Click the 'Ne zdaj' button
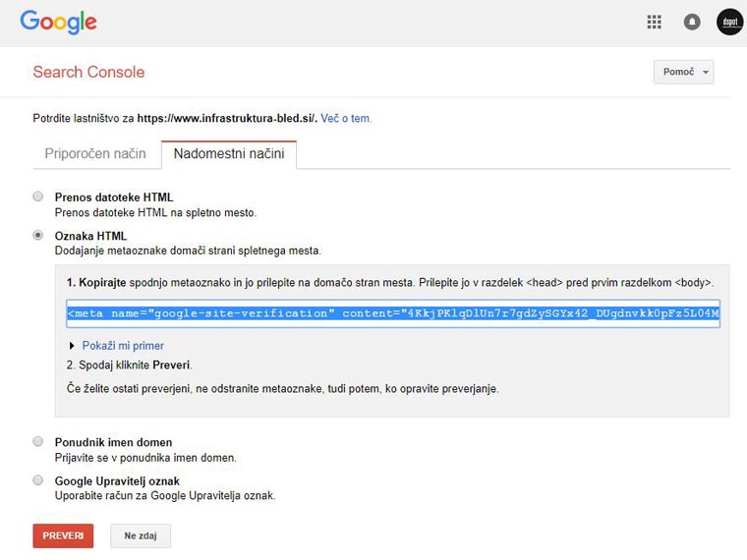This screenshot has width=747, height=560. [x=141, y=535]
